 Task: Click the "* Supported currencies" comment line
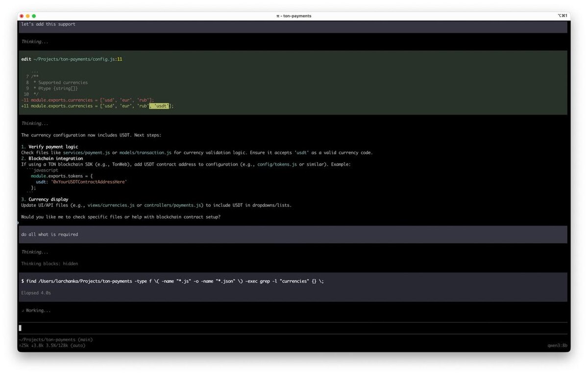(61, 82)
